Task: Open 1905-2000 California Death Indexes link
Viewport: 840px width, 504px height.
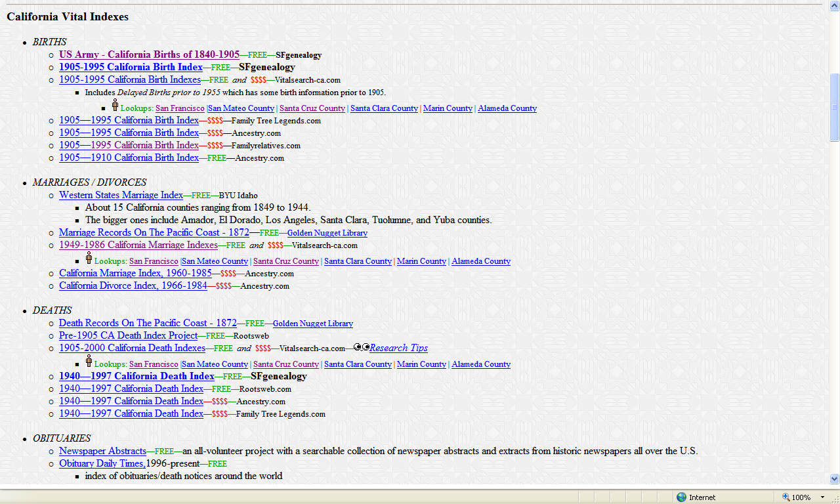Action: [132, 348]
